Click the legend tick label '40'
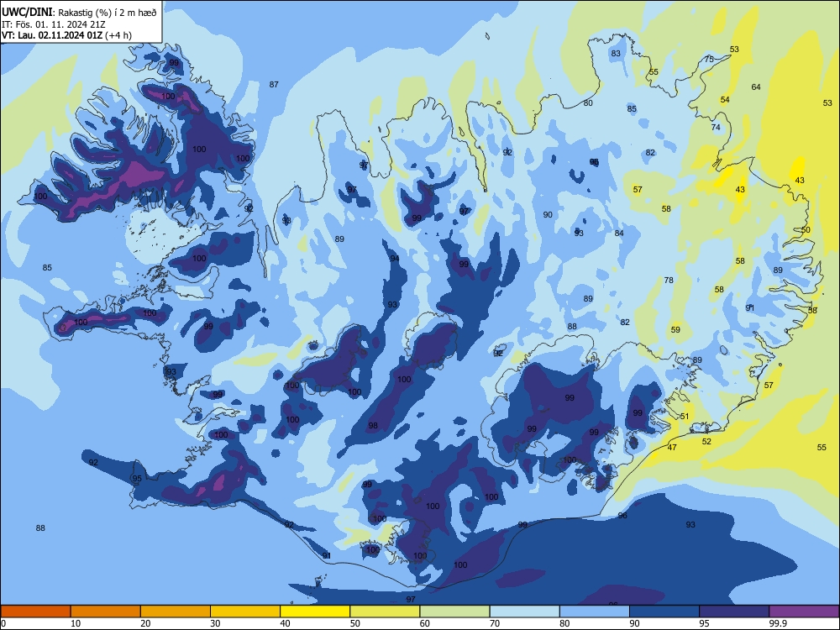 click(x=285, y=623)
